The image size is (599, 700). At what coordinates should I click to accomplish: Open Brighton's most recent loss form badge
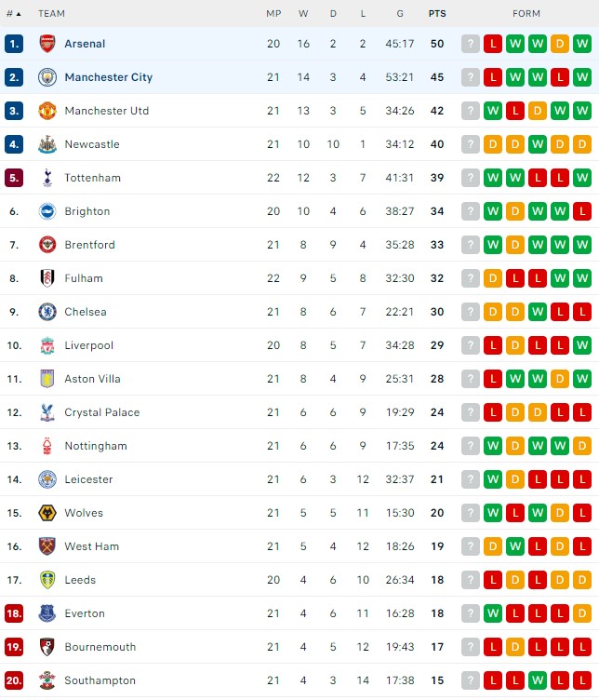[582, 211]
